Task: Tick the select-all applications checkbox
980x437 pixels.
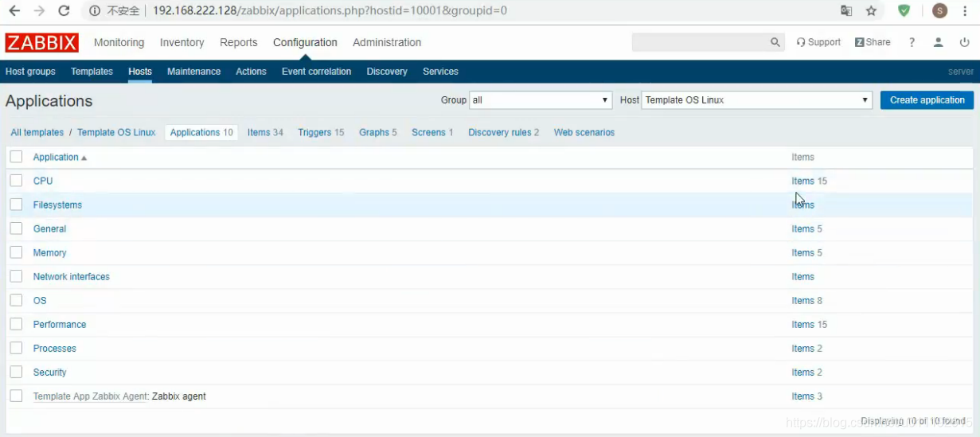Action: tap(16, 157)
